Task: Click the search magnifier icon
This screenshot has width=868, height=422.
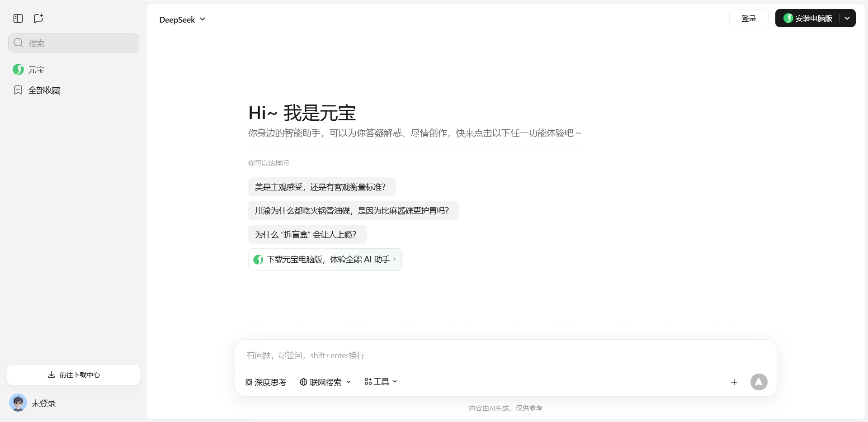Action: point(19,43)
